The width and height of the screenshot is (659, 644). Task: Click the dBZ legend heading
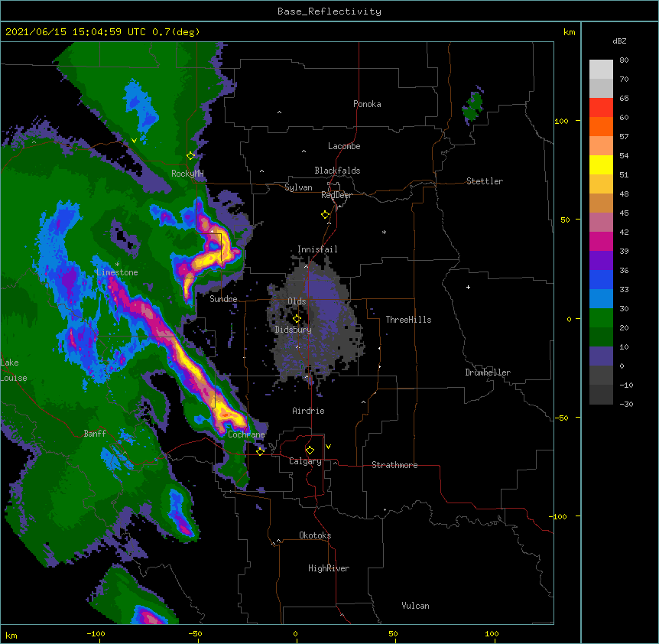pos(619,41)
